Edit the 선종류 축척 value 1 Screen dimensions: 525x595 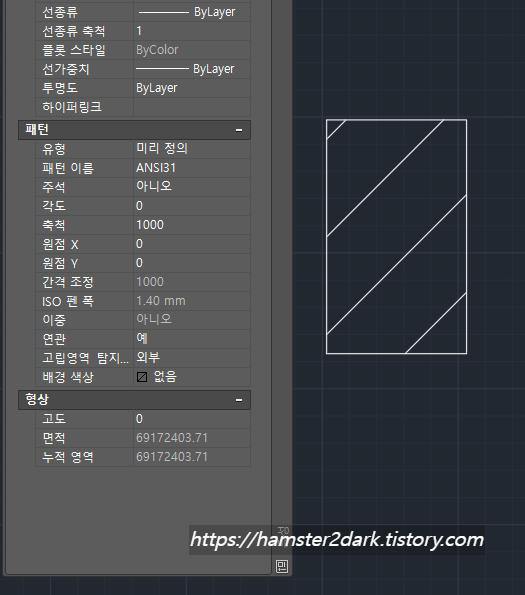tap(192, 31)
